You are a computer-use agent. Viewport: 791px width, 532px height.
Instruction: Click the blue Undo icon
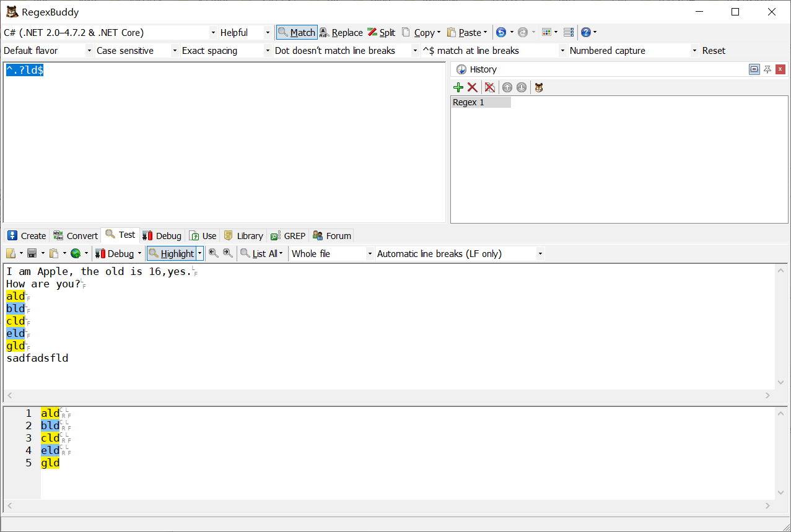(x=501, y=32)
